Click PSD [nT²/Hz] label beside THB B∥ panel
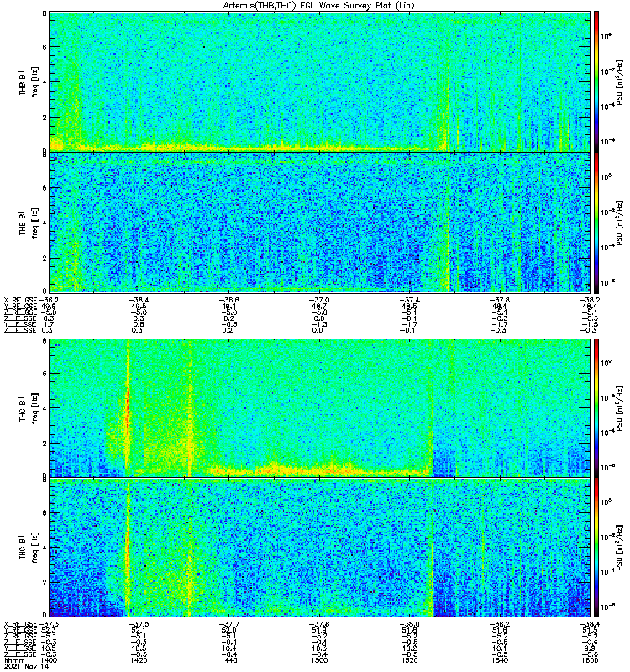This screenshot has height=672, width=630. [619, 223]
